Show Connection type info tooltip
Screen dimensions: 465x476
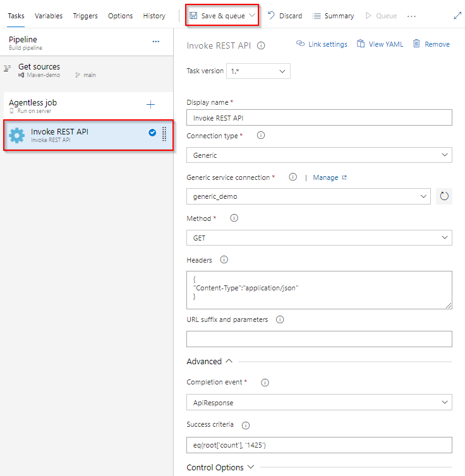click(x=261, y=135)
